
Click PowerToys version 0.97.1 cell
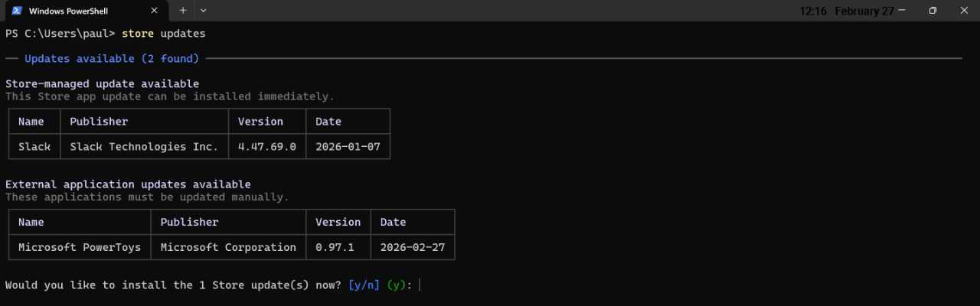(338, 247)
